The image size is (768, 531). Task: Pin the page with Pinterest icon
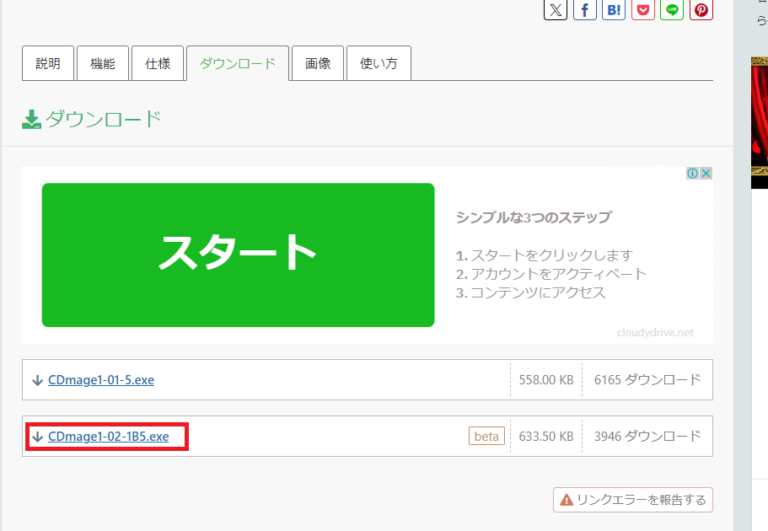tap(701, 9)
